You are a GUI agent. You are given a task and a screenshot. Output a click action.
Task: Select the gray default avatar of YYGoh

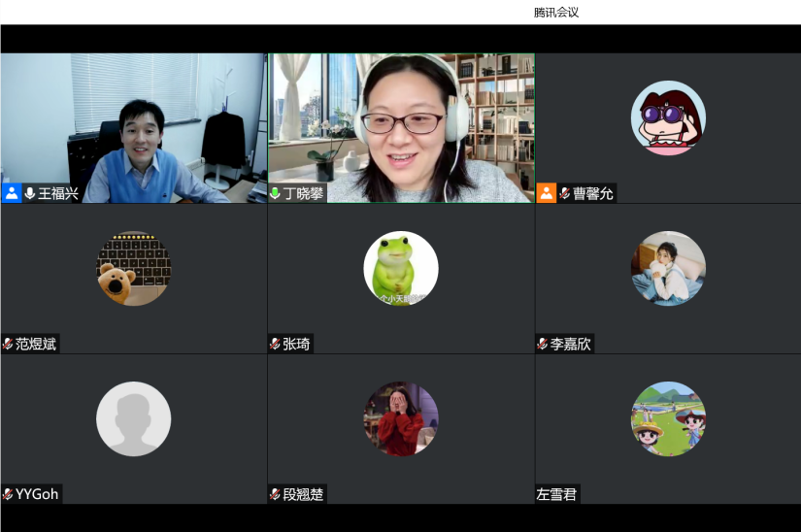(133, 418)
